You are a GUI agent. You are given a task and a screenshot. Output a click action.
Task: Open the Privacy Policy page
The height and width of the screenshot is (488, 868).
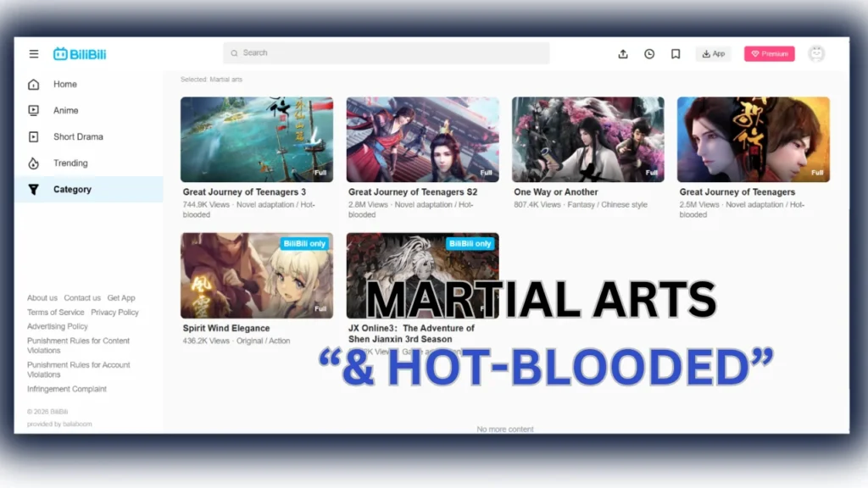click(x=114, y=312)
